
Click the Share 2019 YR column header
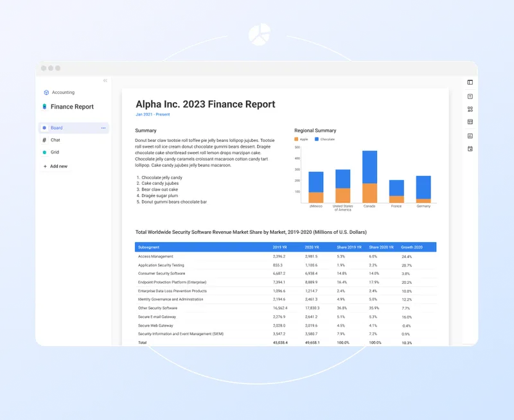349,247
